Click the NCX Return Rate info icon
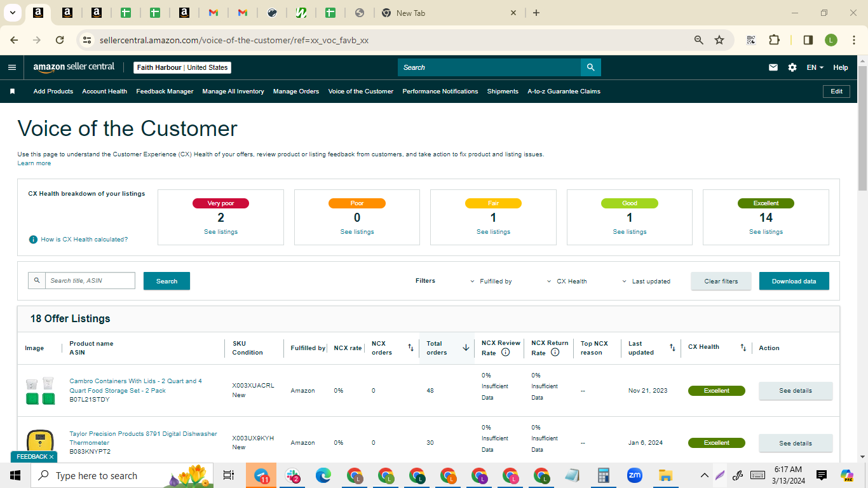This screenshot has height=488, width=868. pyautogui.click(x=555, y=352)
